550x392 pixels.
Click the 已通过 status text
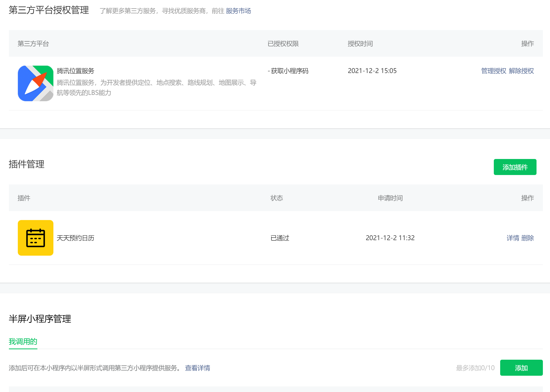click(x=280, y=238)
